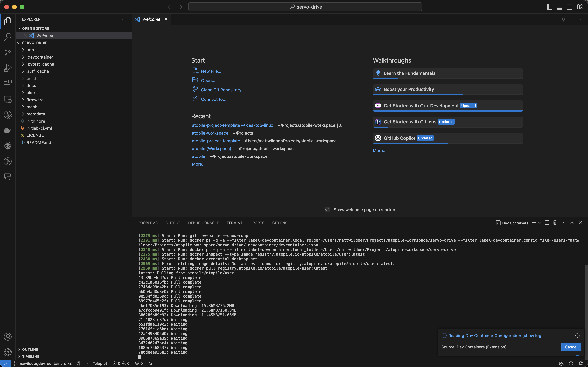Expand the elec folder
The width and height of the screenshot is (588, 367).
(73, 93)
